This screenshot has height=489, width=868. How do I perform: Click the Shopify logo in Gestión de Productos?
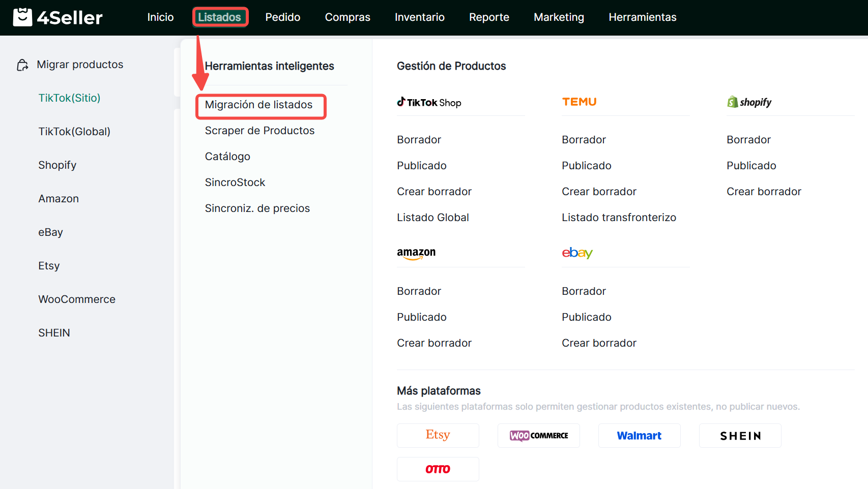click(x=749, y=102)
